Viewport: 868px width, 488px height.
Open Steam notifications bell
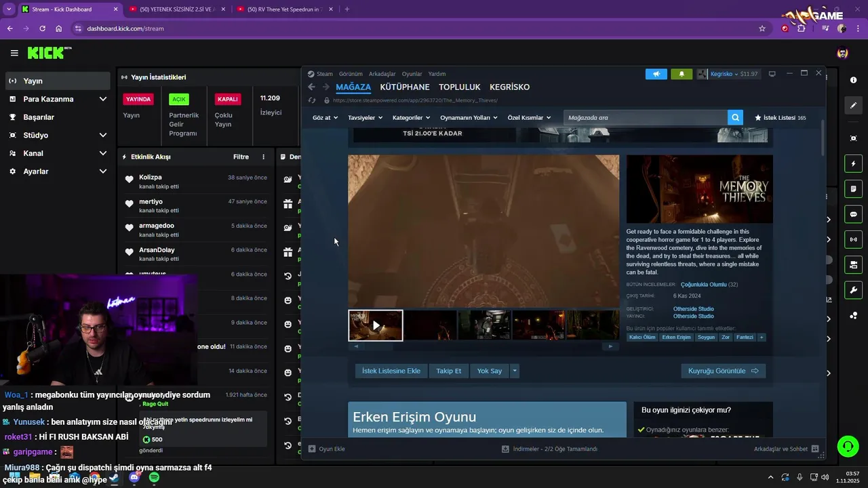682,74
